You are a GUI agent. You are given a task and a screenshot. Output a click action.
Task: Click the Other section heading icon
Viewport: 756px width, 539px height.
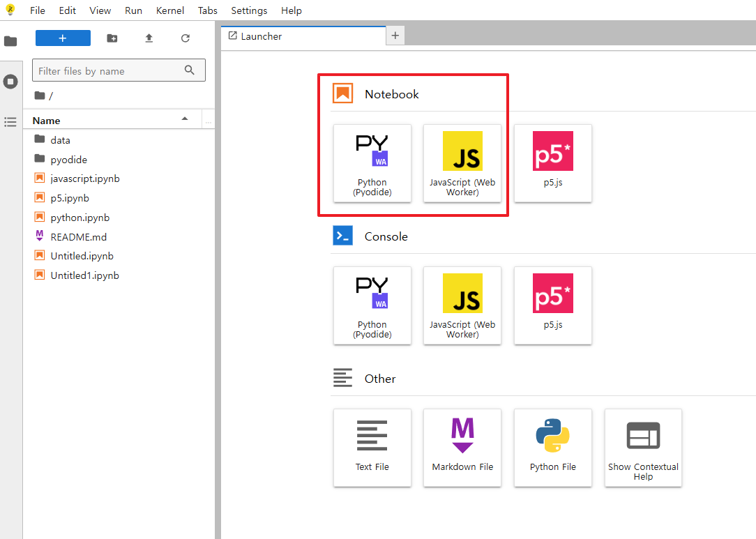343,378
